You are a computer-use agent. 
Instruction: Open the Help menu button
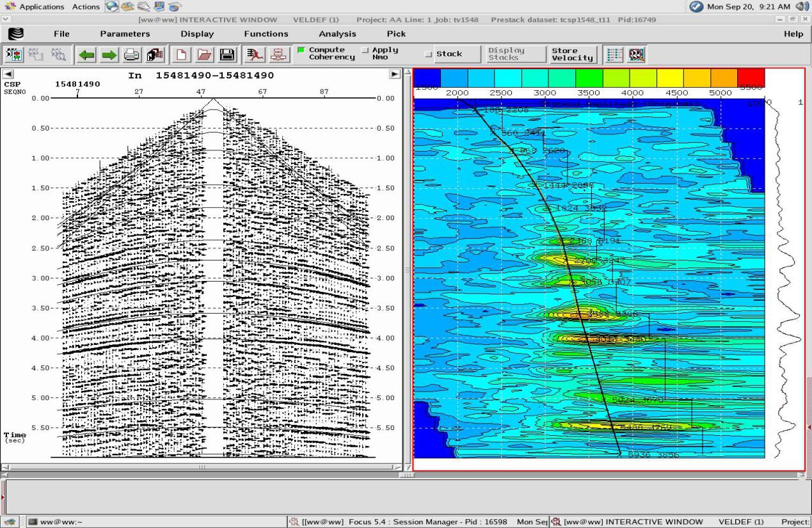793,34
